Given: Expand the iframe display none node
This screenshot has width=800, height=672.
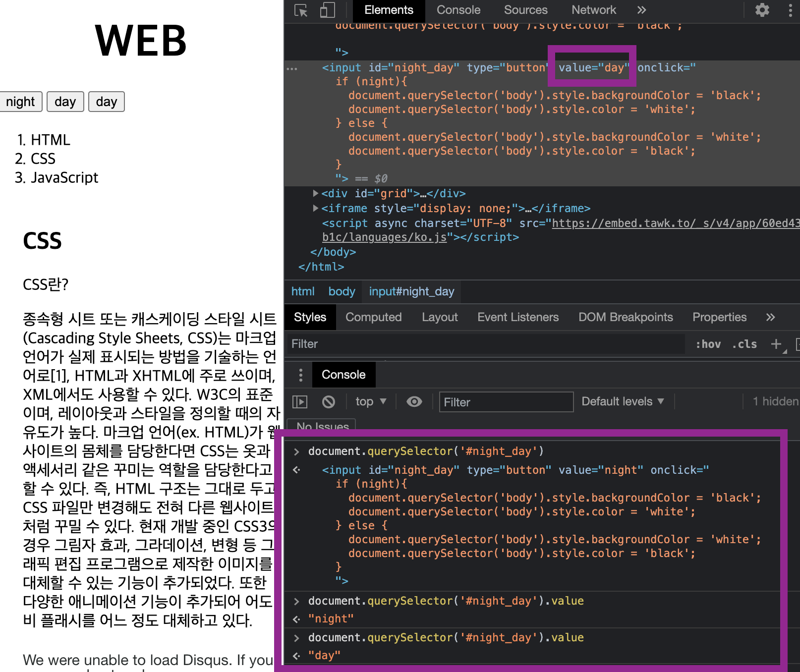Looking at the screenshot, I should (316, 208).
